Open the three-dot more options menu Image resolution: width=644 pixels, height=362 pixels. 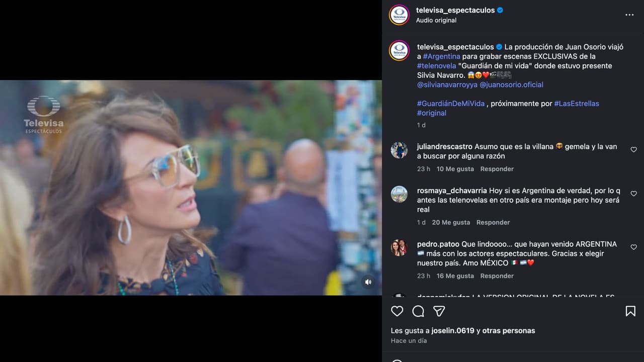pos(629,15)
